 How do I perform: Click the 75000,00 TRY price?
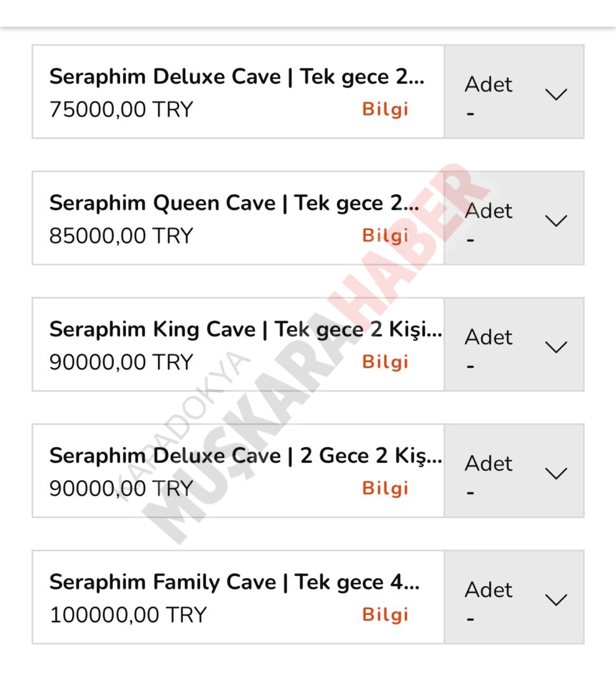click(x=121, y=109)
